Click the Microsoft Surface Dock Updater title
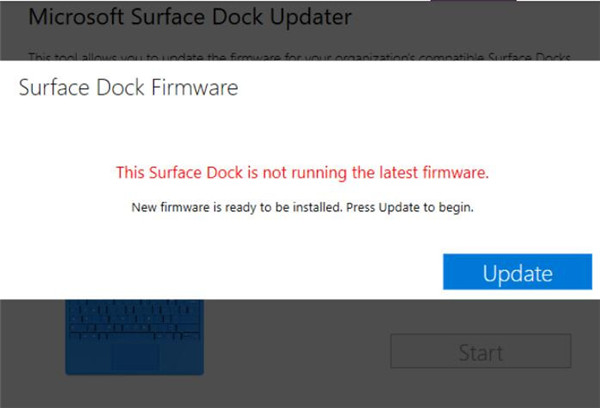This screenshot has width=600, height=408. (190, 17)
